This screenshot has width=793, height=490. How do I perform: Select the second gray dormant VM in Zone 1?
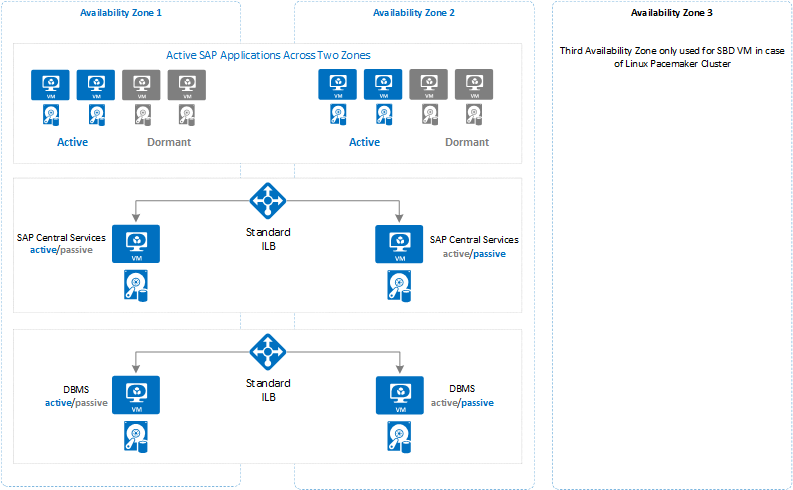click(187, 85)
